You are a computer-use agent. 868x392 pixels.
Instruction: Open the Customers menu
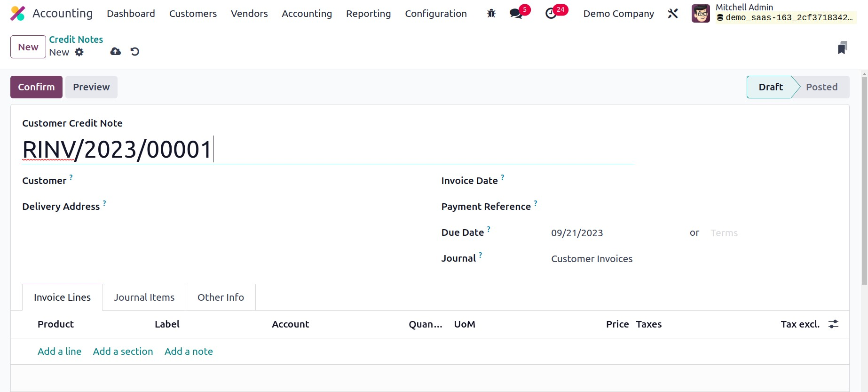point(193,14)
